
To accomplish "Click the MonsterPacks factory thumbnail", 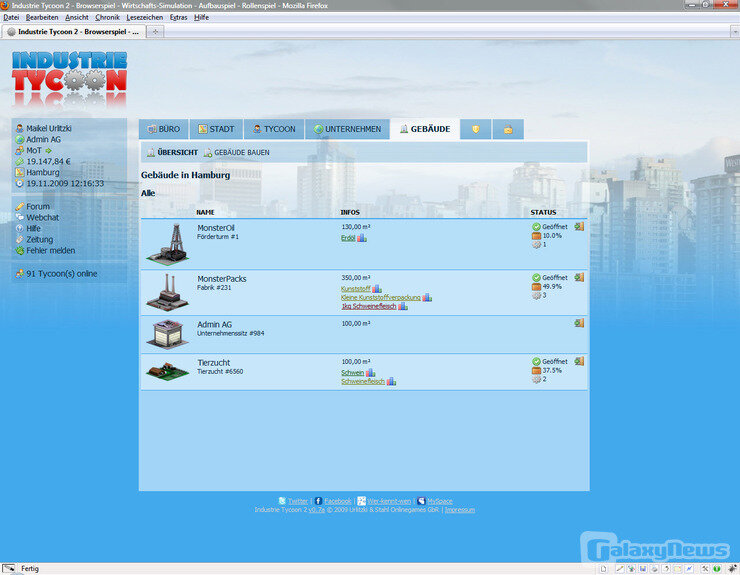I will [168, 293].
